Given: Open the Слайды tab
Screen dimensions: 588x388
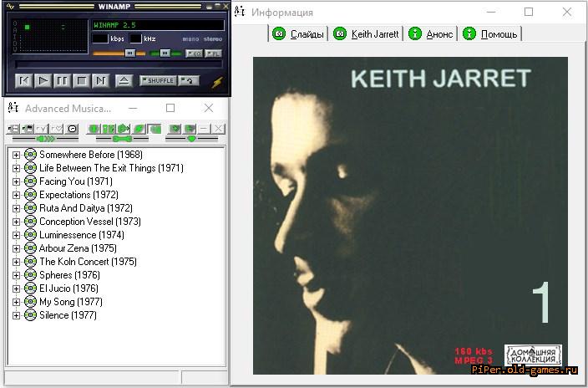Looking at the screenshot, I should pyautogui.click(x=297, y=33).
